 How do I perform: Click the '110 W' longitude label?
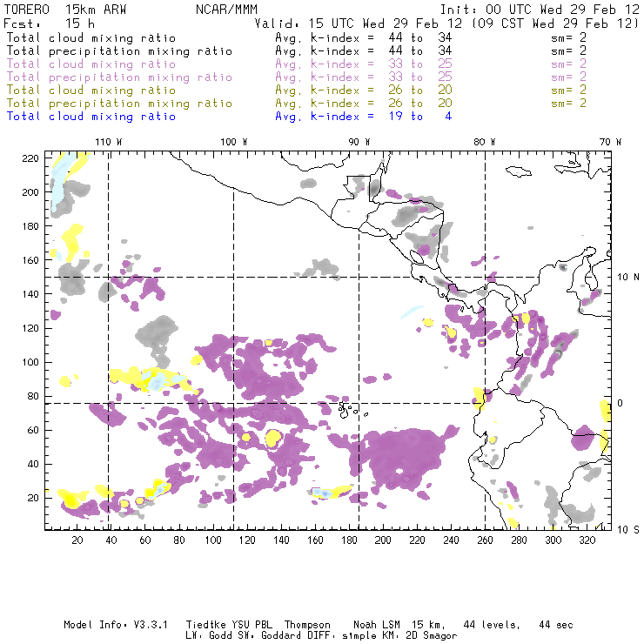pyautogui.click(x=109, y=142)
